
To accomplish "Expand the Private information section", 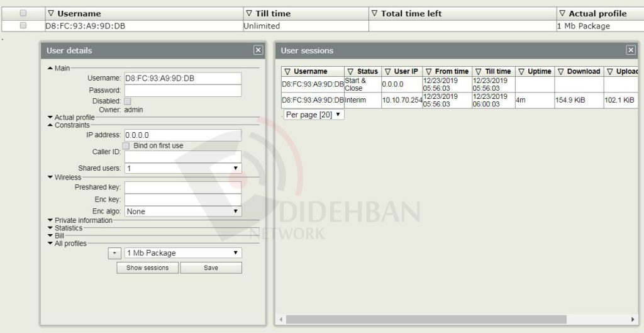I will [50, 220].
